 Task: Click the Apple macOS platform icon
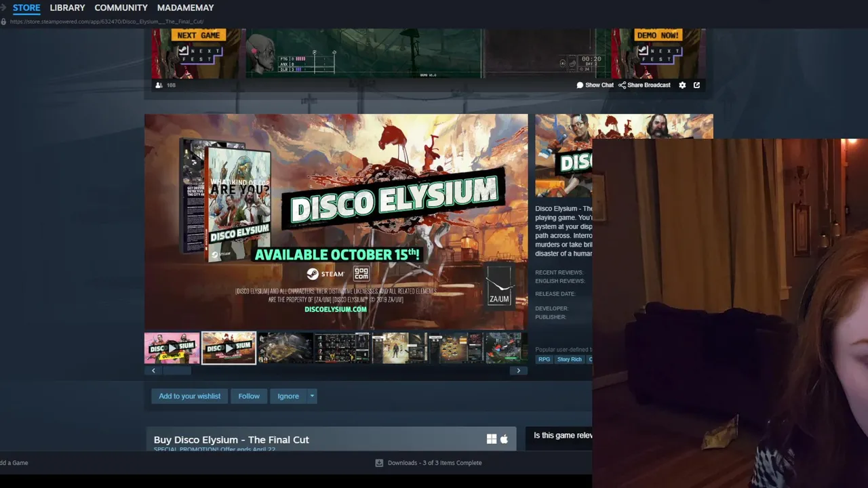click(x=504, y=439)
